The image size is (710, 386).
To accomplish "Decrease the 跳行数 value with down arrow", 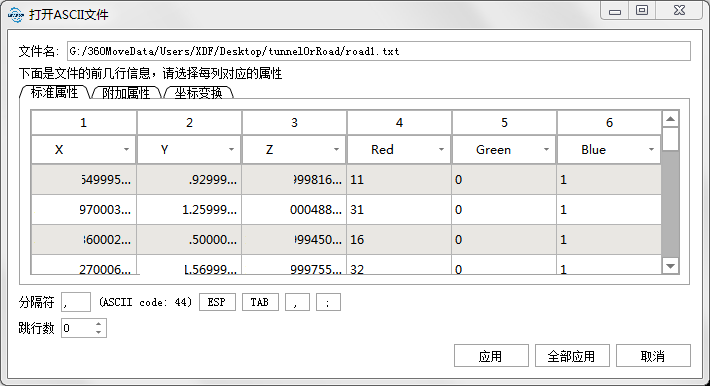I will [x=99, y=333].
